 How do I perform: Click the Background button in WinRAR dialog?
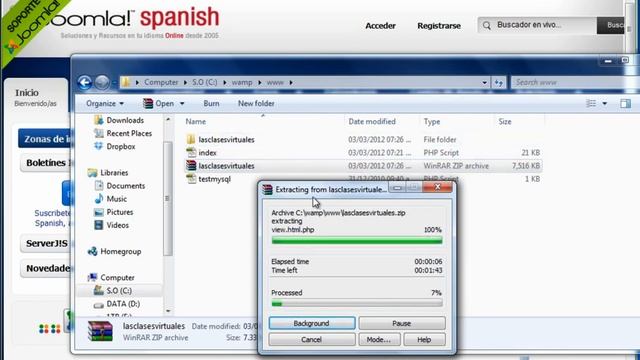pos(312,323)
